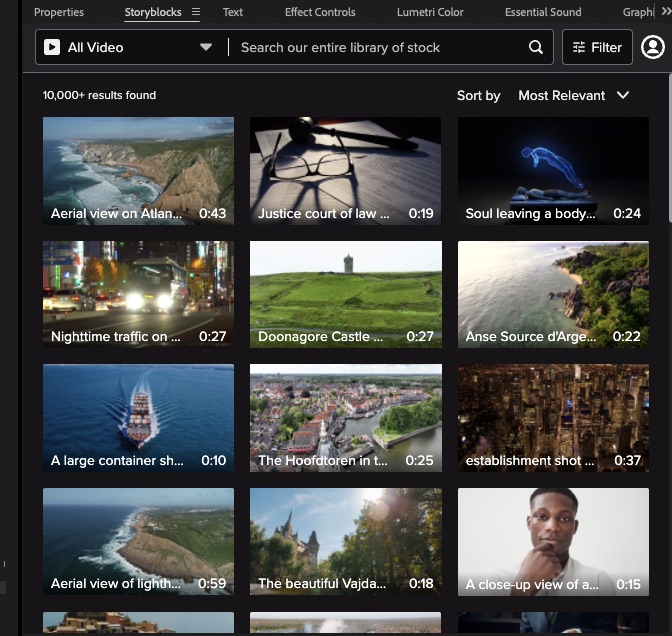Choose the Nighttime traffic video thumbnail
The image size is (672, 636).
(138, 293)
